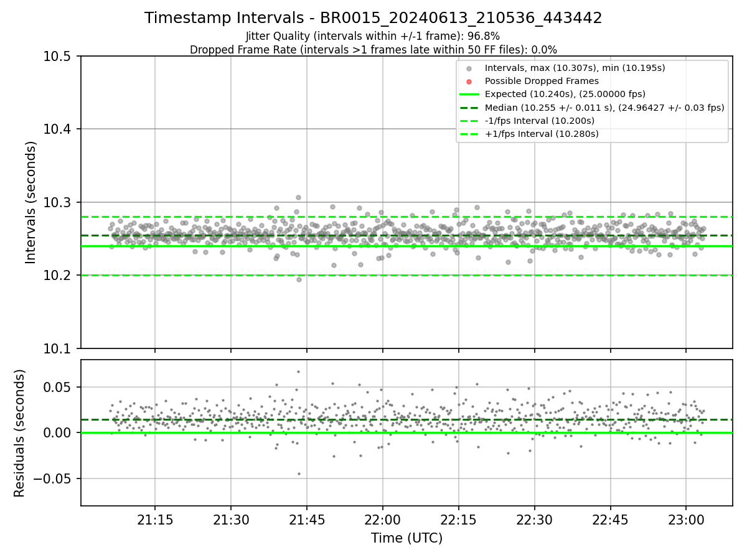
Task: Click the 22:45 time tick label
Action: pyautogui.click(x=610, y=520)
